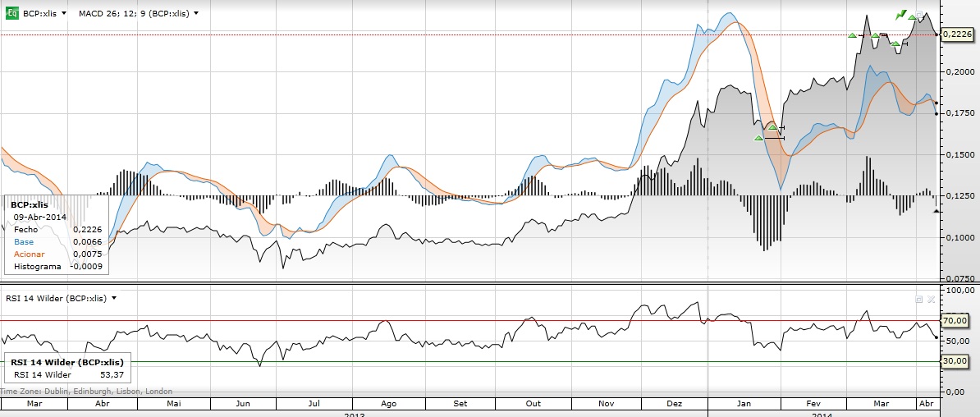Select the green triangle marker next to the lightning icon
This screenshot has height=417, width=980.
tap(912, 17)
